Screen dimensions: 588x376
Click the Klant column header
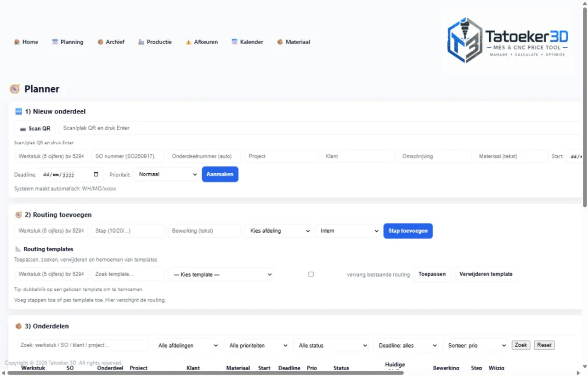193,368
